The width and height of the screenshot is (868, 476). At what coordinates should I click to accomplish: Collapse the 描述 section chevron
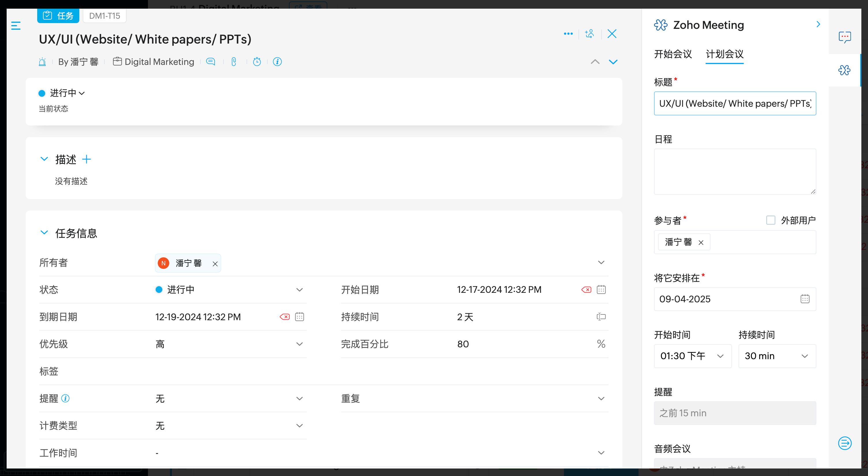44,159
